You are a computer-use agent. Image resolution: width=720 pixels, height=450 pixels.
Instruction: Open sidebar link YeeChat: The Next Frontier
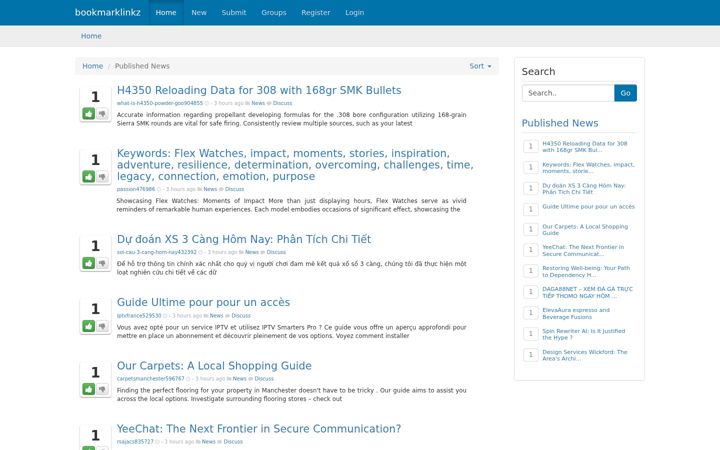[x=583, y=250]
